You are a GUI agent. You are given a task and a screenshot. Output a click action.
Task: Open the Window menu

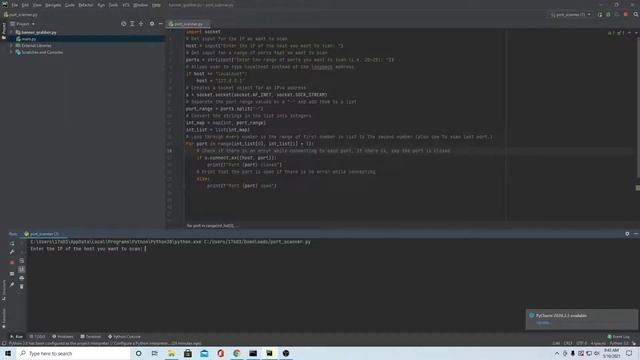pyautogui.click(x=140, y=5)
